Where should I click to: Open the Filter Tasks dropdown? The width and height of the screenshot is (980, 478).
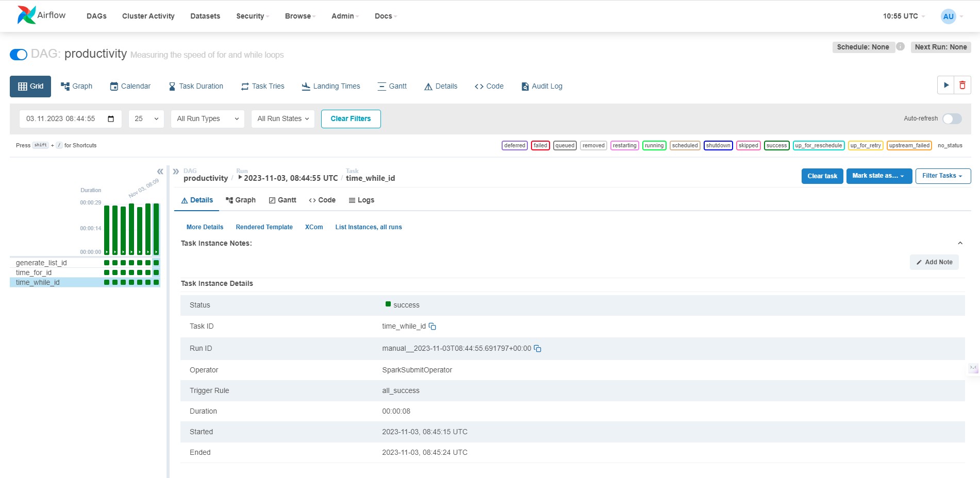[943, 176]
